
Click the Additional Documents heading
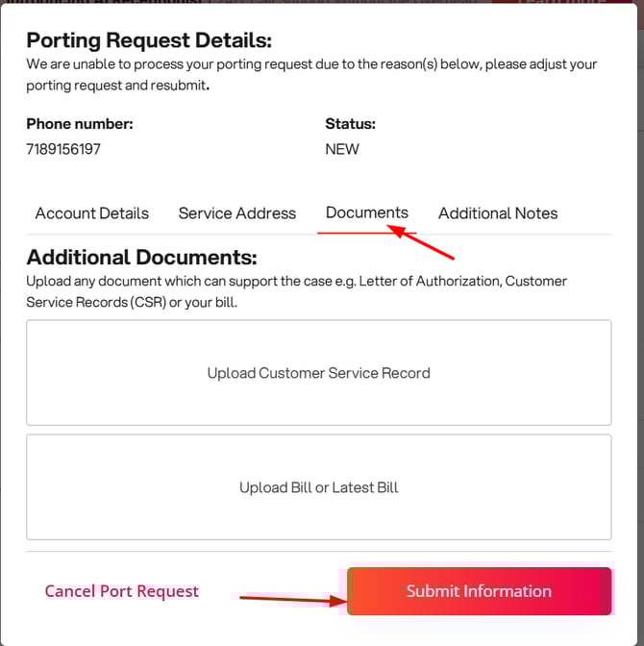tap(142, 258)
